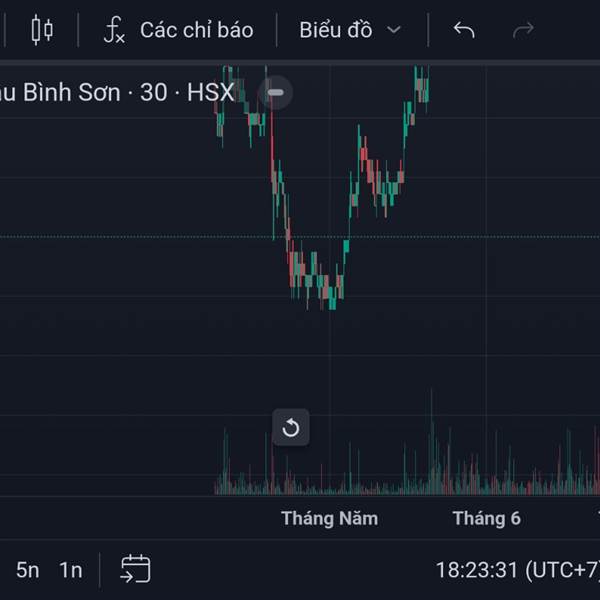Reset the chart view with circular arrow
This screenshot has height=600, width=600.
(x=291, y=428)
